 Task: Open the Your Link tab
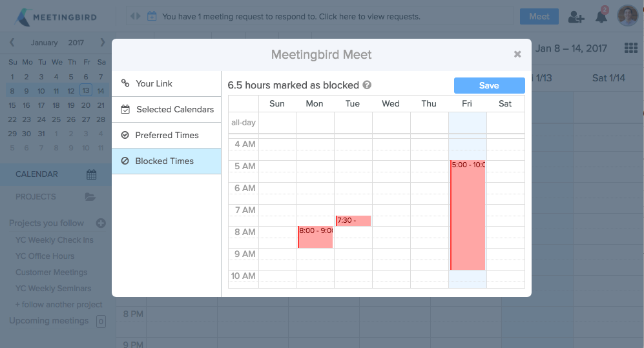(167, 84)
